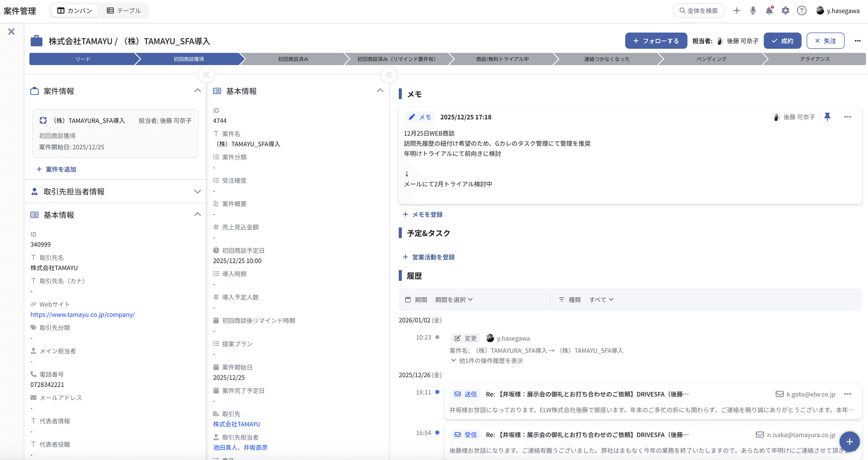Viewport: 868px width, 460px height.
Task: Collapse the 取引先担当者情報 section
Action: (x=198, y=191)
